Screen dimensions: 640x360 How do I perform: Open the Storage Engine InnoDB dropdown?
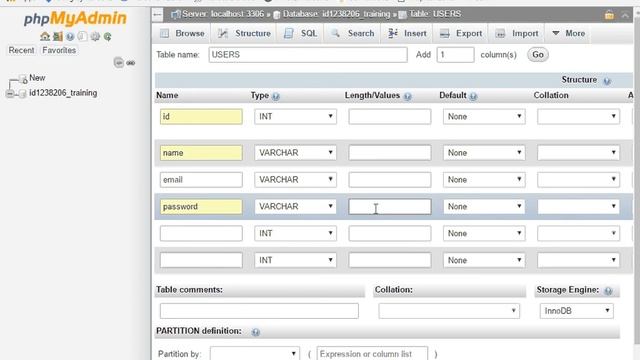[576, 311]
